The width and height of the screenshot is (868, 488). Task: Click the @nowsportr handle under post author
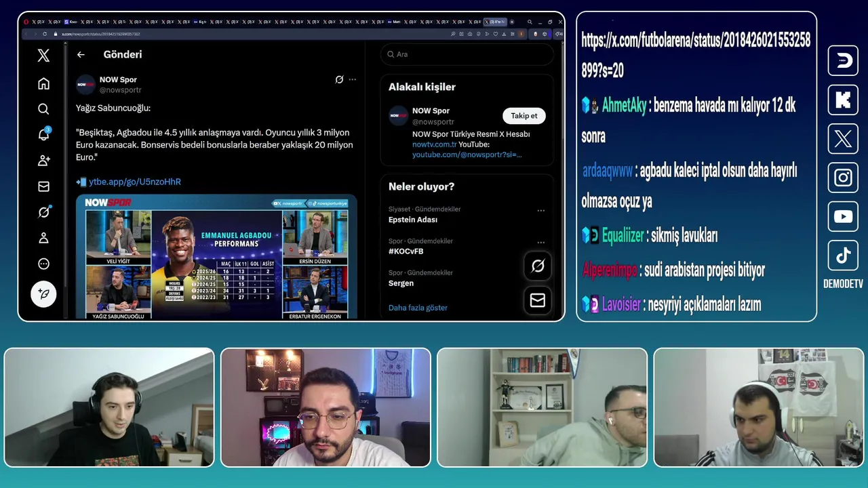(120, 89)
